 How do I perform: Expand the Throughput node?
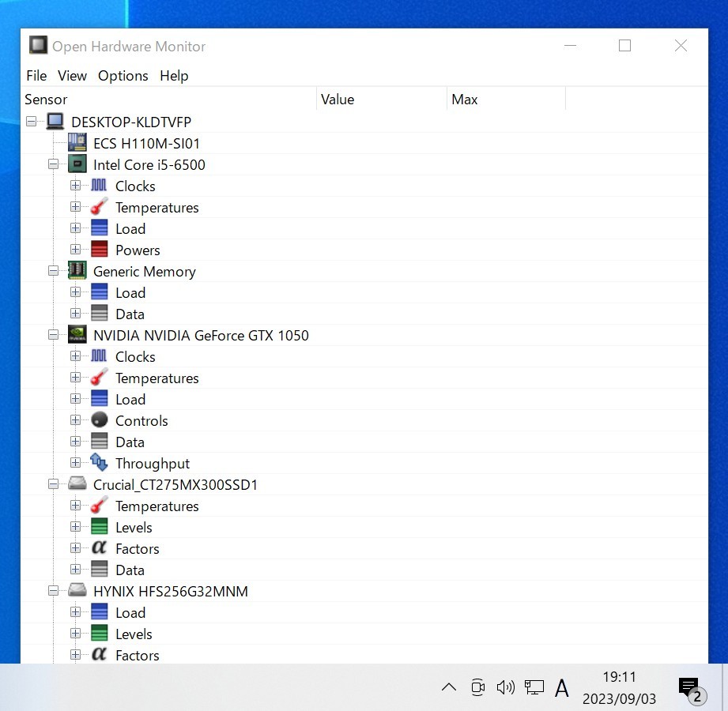(75, 463)
